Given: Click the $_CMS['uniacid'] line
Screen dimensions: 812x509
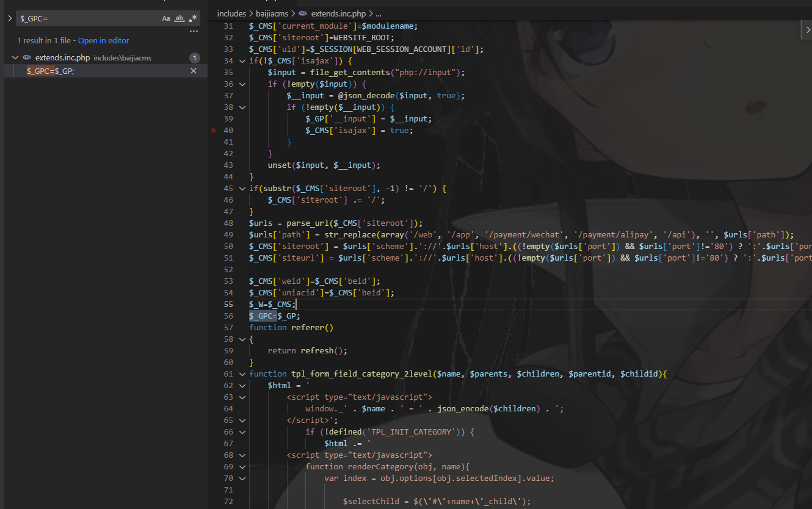Looking at the screenshot, I should [322, 293].
